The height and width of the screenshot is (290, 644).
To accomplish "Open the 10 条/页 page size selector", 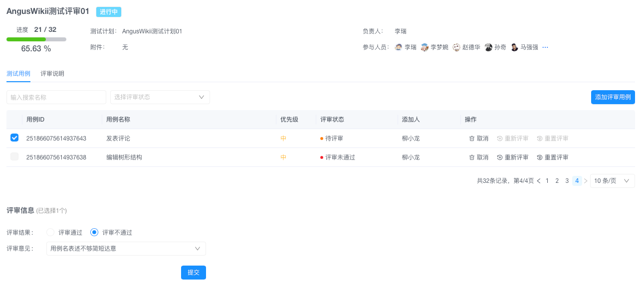I will point(613,181).
